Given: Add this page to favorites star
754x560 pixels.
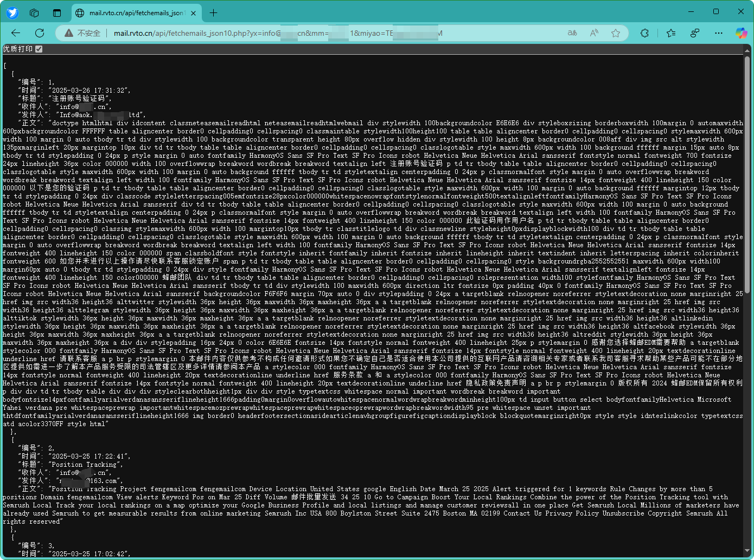Looking at the screenshot, I should click(x=616, y=33).
